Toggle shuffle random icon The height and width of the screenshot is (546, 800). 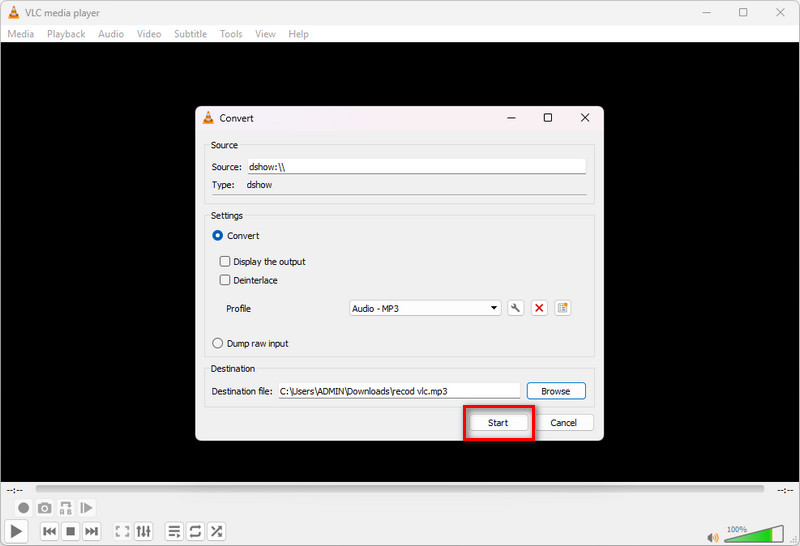tap(216, 531)
